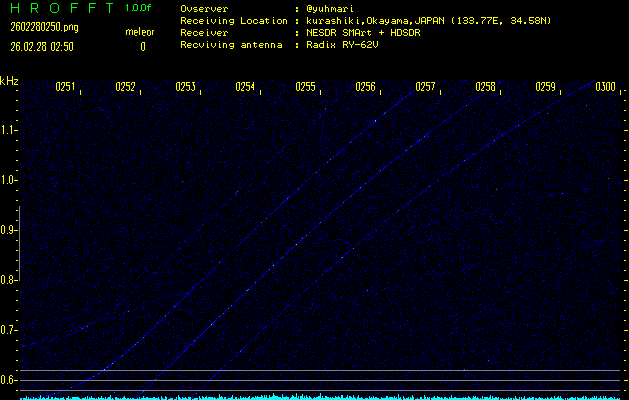This screenshot has height=400, width=629.
Task: Click the meteor count value 0
Action: [142, 46]
